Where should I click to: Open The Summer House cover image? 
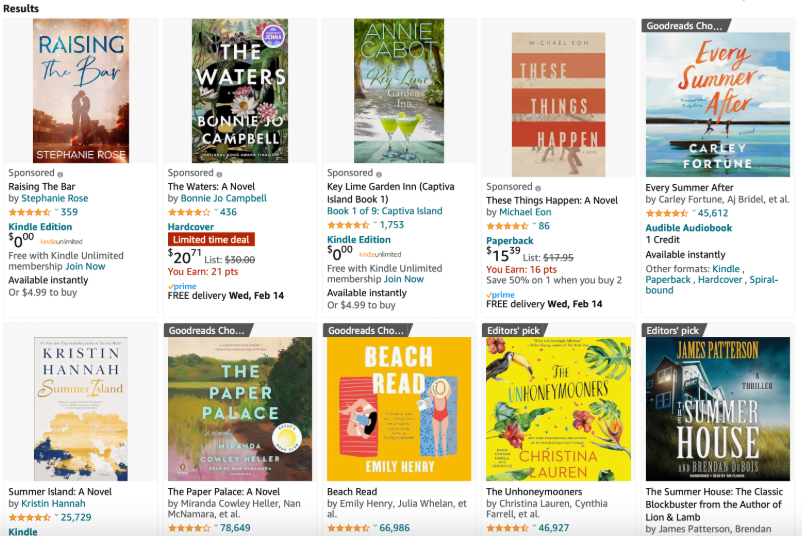pos(717,409)
